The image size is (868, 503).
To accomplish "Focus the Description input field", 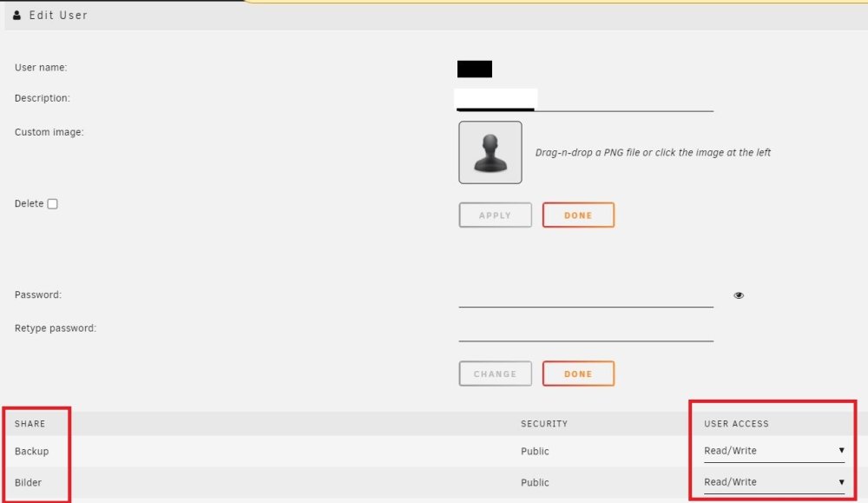I will click(x=584, y=100).
